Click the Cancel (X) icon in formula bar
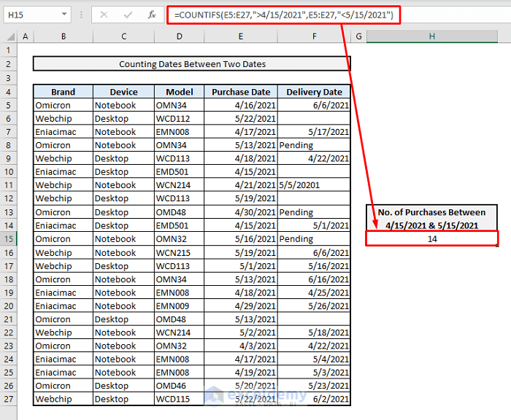 pos(104,15)
